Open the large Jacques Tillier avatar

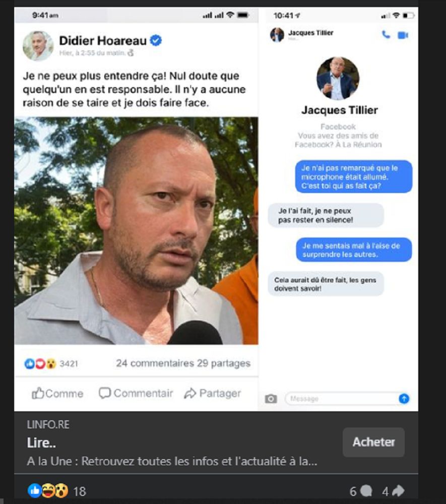coord(338,78)
